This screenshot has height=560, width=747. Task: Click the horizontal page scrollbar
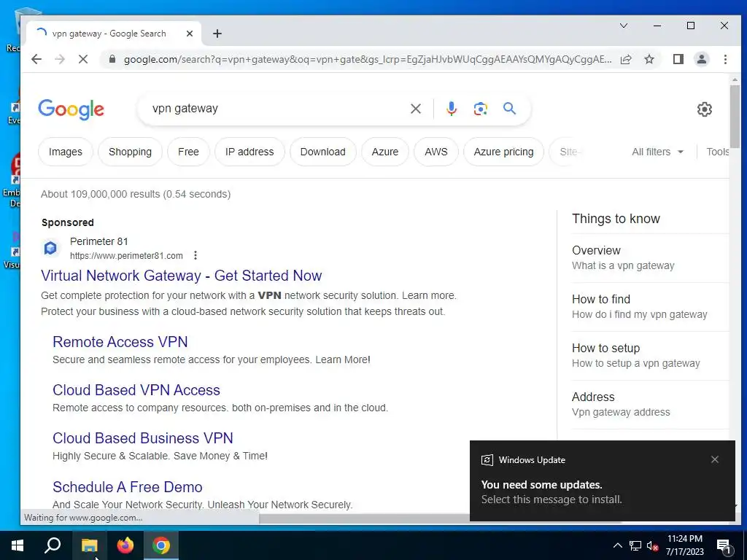coord(365,518)
